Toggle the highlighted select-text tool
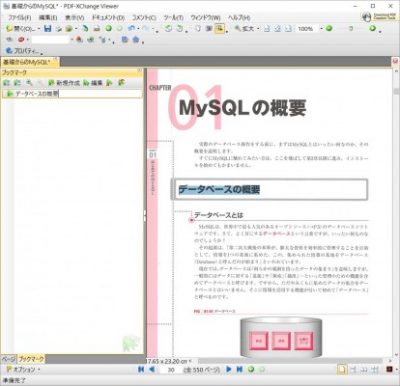Image resolution: width=400 pixels, height=386 pixels. tap(219, 29)
